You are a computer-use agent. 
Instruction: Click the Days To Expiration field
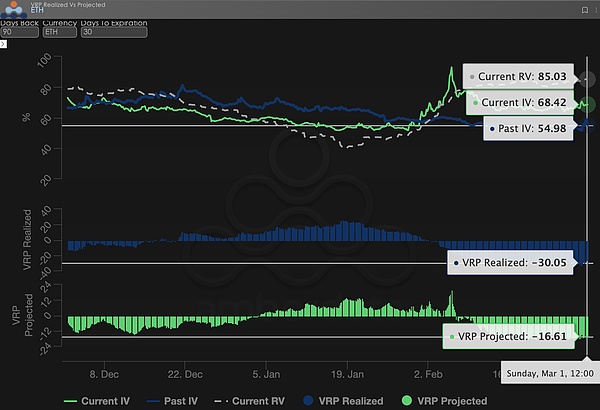pos(114,31)
